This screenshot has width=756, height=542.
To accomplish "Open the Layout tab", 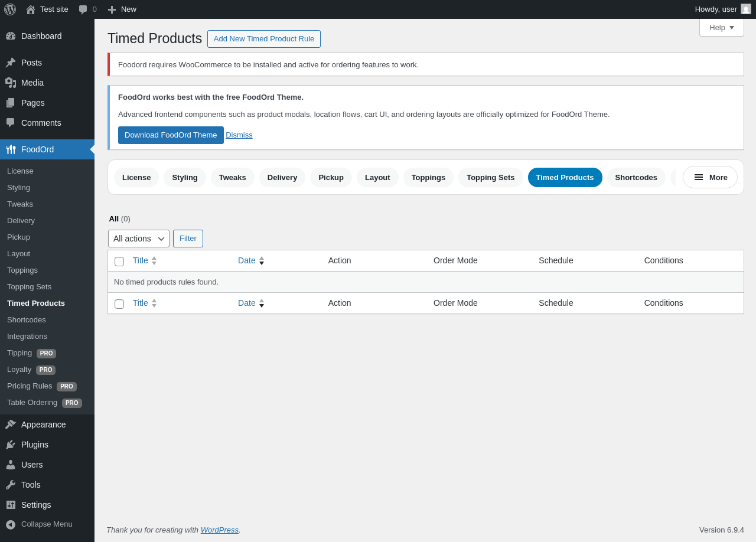I will click(377, 177).
